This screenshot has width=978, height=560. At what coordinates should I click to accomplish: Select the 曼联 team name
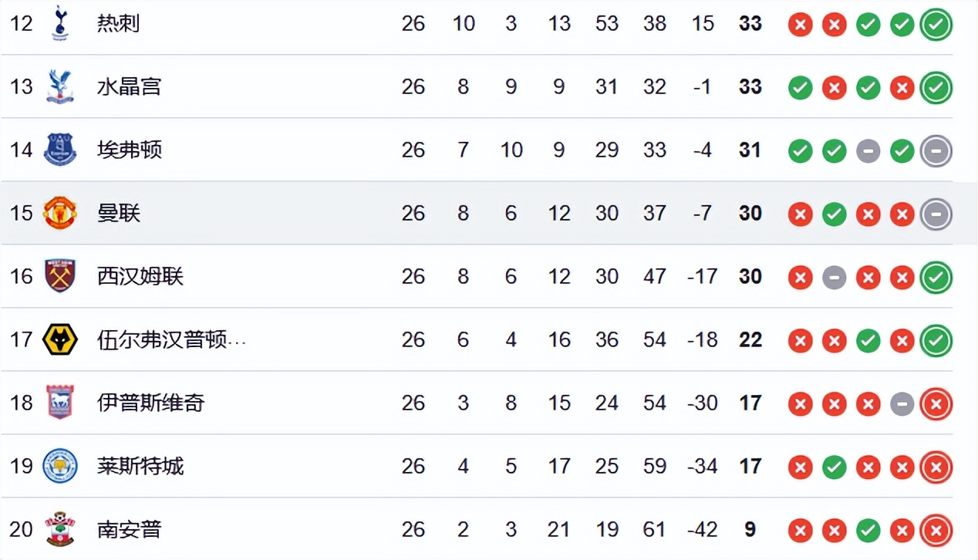click(118, 213)
